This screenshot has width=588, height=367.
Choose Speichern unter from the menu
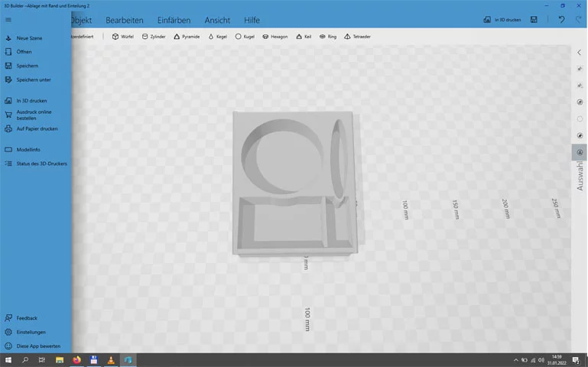pos(34,80)
